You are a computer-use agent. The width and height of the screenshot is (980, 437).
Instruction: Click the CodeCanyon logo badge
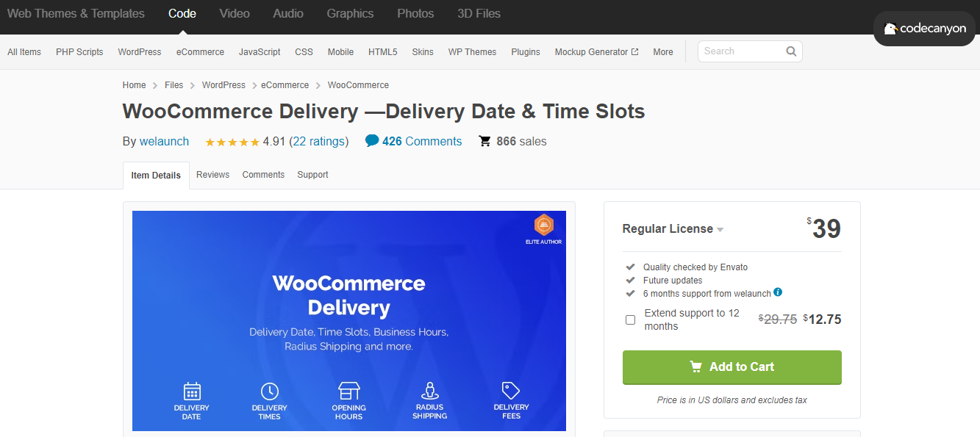924,29
